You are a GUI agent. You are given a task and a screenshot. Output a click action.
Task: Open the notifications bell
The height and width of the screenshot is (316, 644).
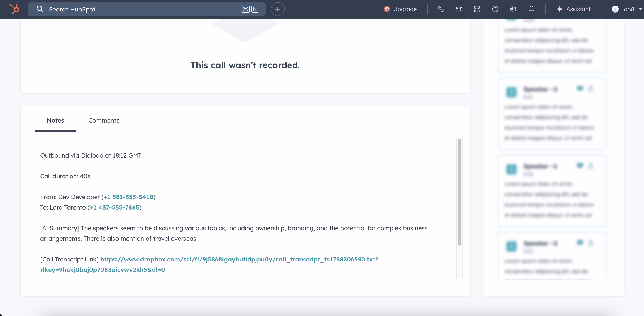[531, 9]
